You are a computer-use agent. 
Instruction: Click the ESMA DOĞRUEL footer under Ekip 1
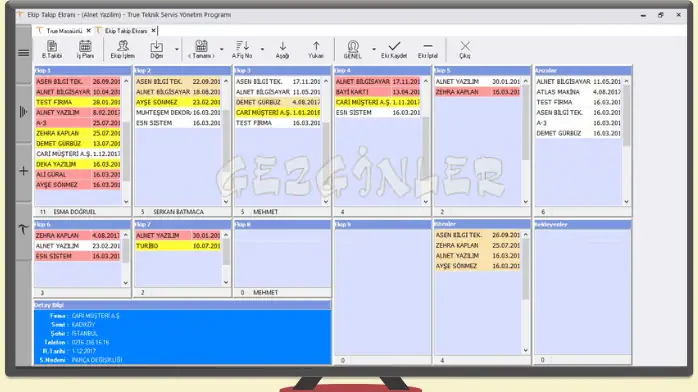pyautogui.click(x=74, y=212)
